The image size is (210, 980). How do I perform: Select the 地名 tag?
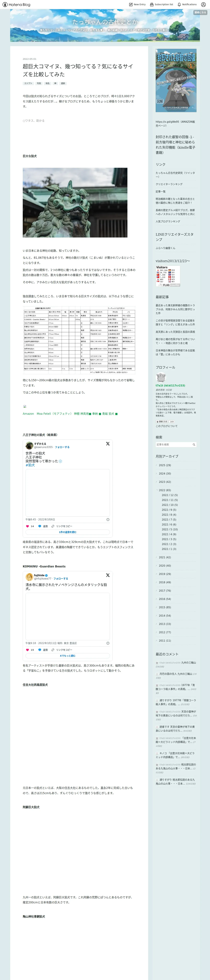[48, 83]
